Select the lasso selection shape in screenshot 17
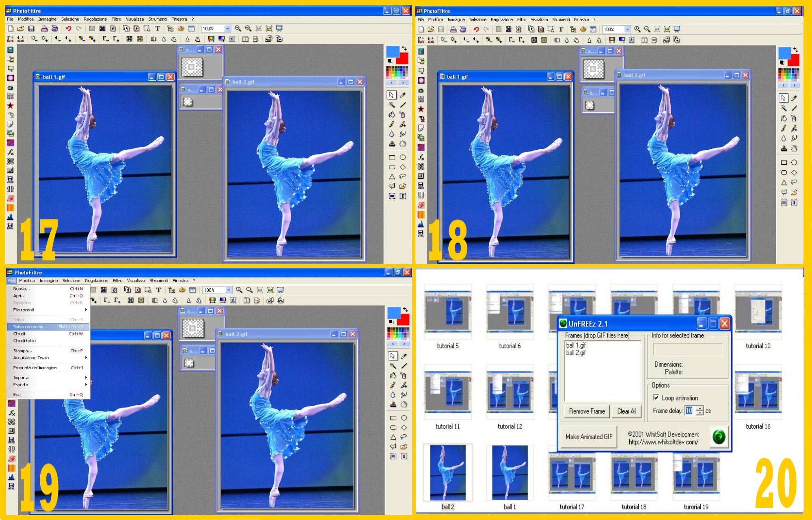 (x=402, y=176)
